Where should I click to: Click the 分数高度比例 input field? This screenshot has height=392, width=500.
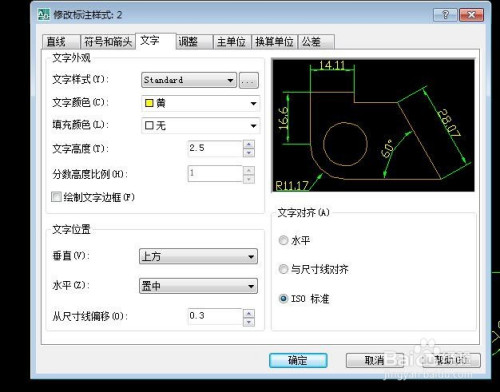215,173
